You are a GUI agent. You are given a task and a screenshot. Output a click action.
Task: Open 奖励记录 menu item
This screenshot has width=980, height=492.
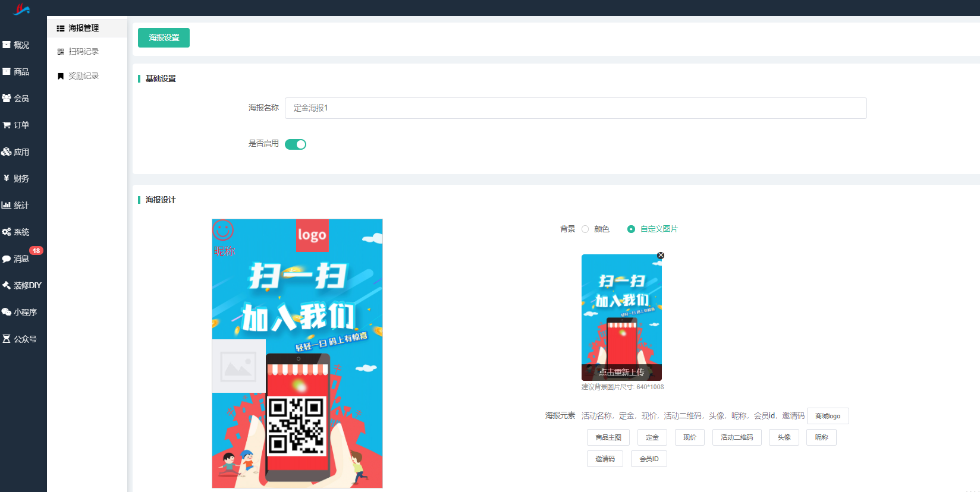click(x=87, y=76)
